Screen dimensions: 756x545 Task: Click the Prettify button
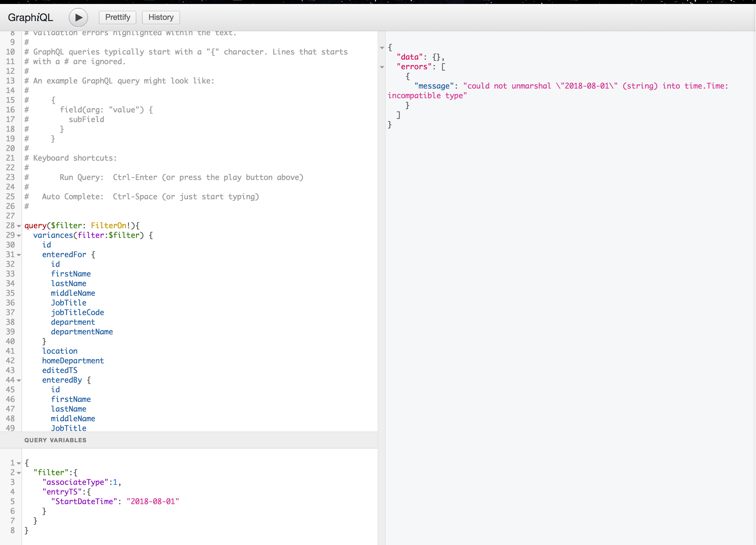[x=118, y=17]
